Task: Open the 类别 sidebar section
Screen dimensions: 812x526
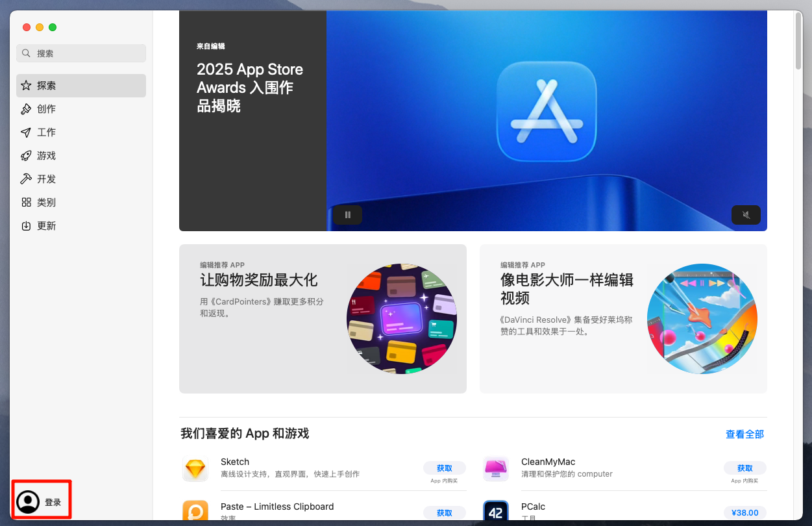Action: click(x=81, y=203)
